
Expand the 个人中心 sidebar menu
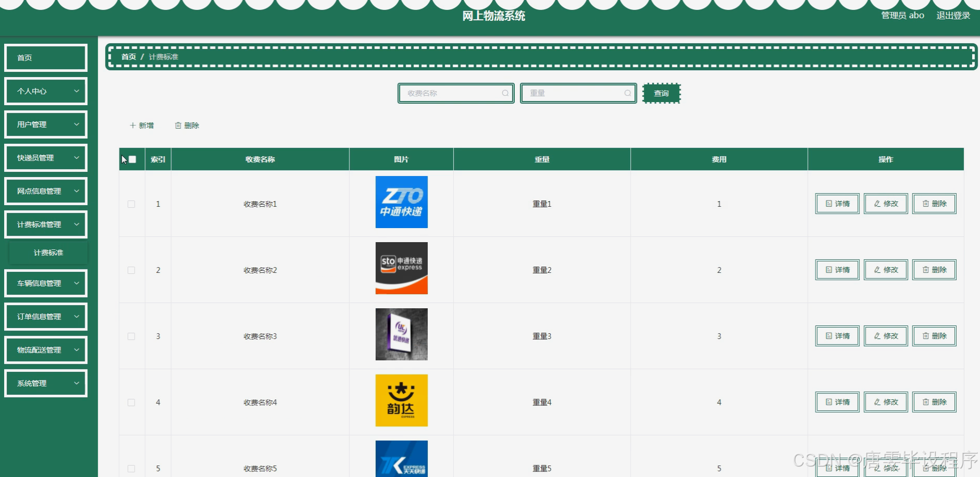[x=46, y=91]
